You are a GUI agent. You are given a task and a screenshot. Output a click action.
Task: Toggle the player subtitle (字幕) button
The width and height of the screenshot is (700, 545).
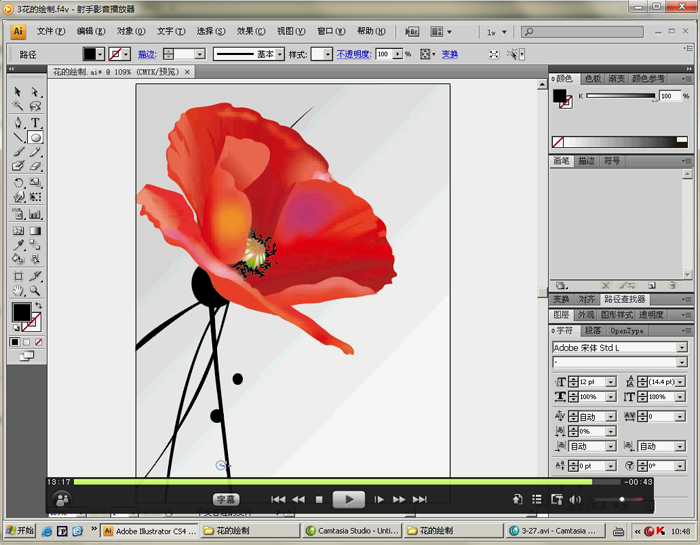tap(226, 499)
